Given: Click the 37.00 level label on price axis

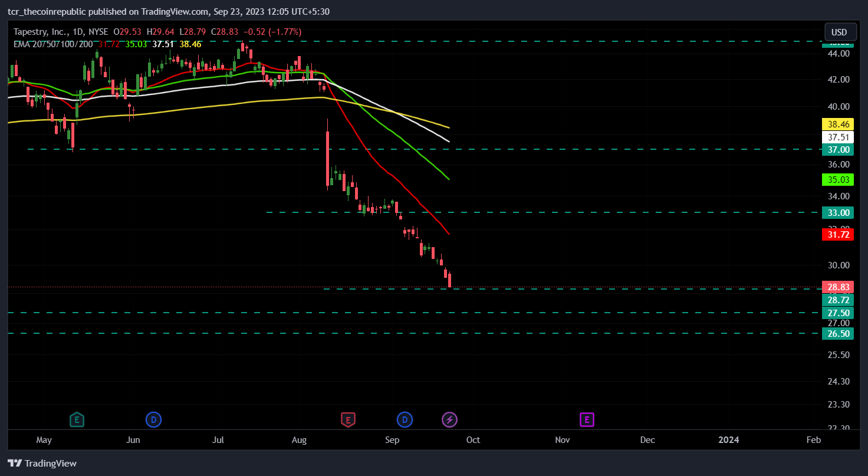Looking at the screenshot, I should [837, 150].
